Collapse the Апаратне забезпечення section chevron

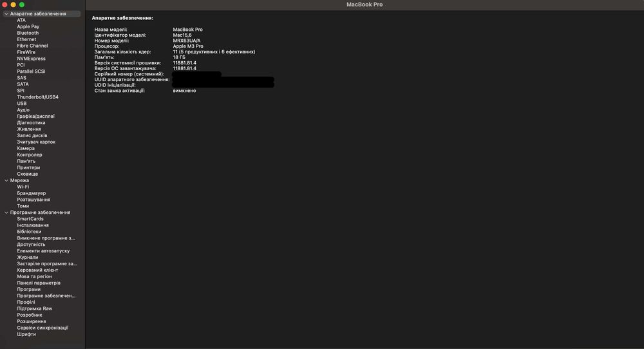click(6, 14)
